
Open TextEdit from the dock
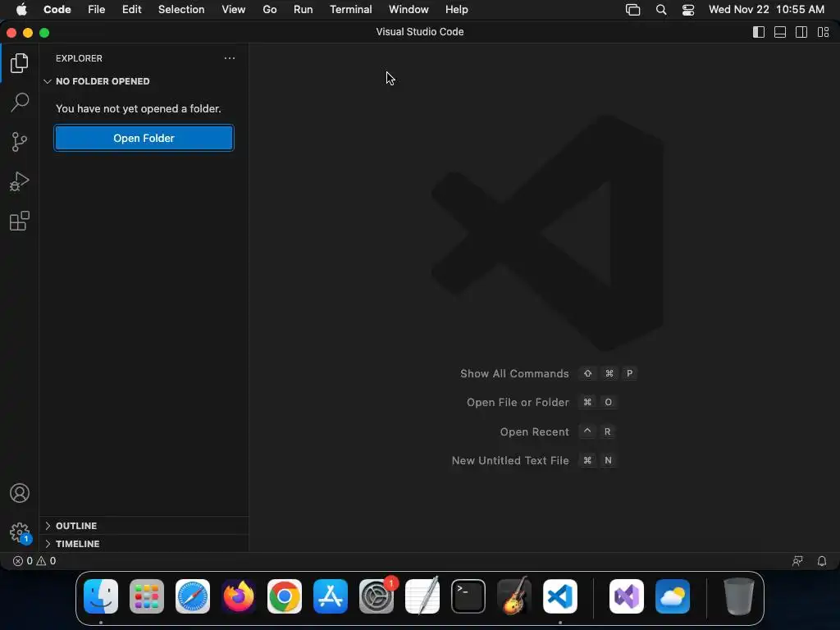(x=422, y=596)
